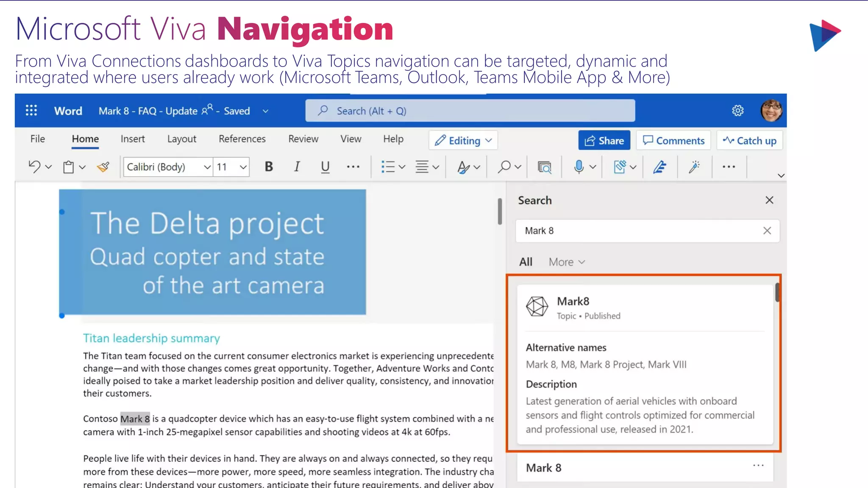Switch to the References tab

tap(242, 139)
